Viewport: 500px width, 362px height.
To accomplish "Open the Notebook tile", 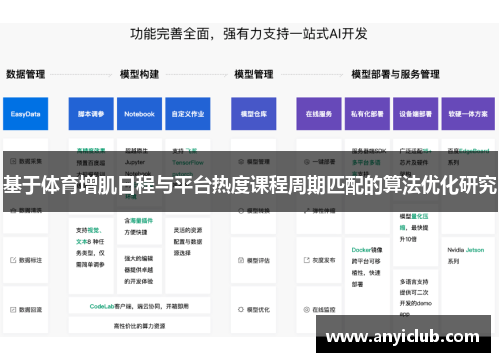I will click(x=139, y=114).
